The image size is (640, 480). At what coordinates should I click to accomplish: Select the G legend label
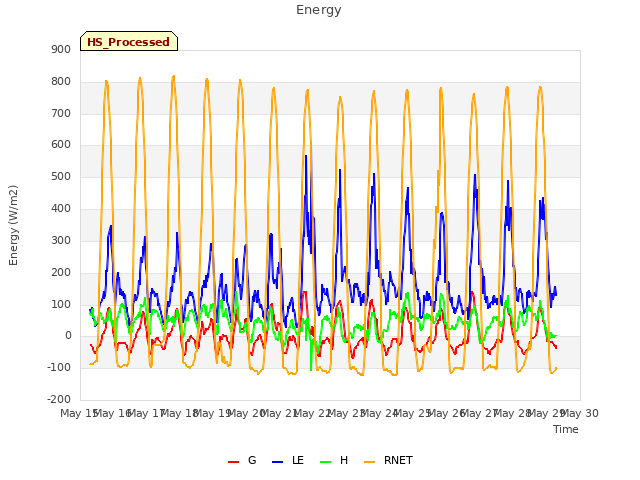[x=252, y=460]
